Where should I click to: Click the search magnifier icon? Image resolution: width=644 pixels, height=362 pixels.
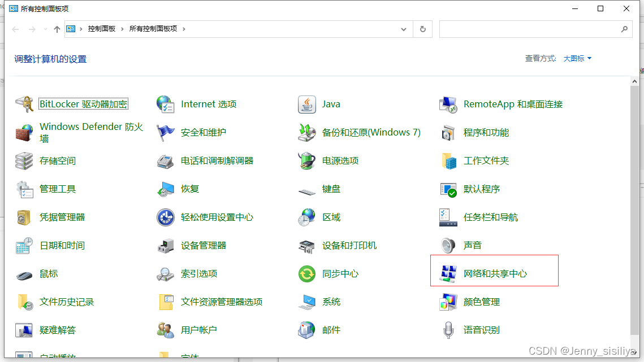[624, 29]
